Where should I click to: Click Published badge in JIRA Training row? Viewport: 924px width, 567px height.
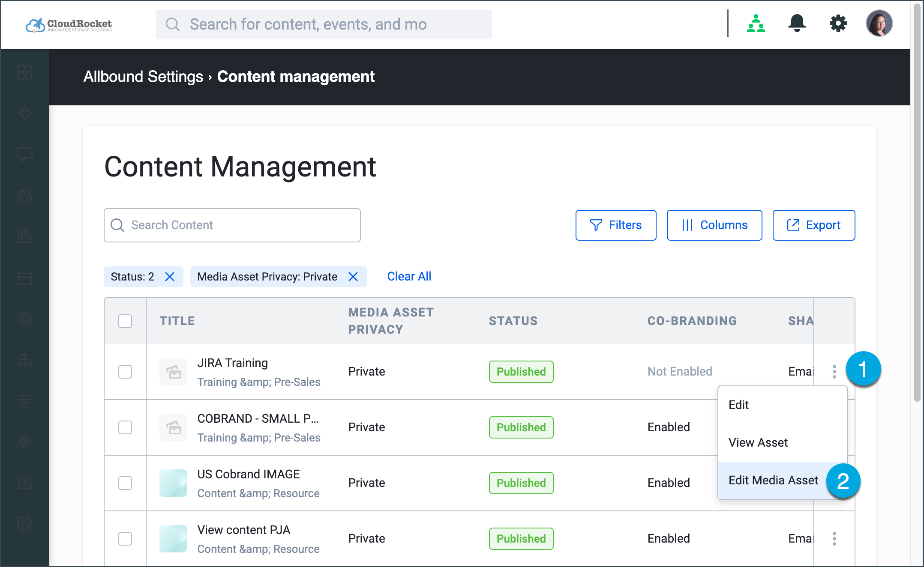point(521,372)
